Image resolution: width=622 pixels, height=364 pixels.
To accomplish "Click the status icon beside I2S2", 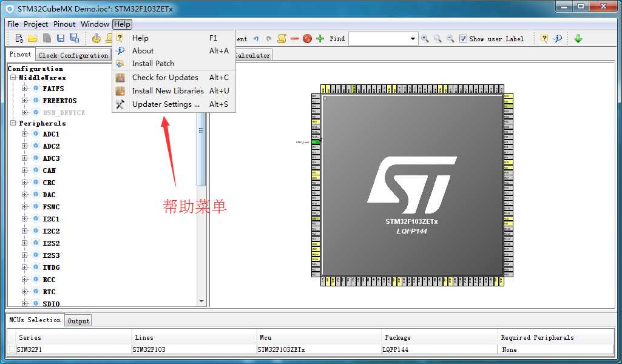I will coord(36,243).
